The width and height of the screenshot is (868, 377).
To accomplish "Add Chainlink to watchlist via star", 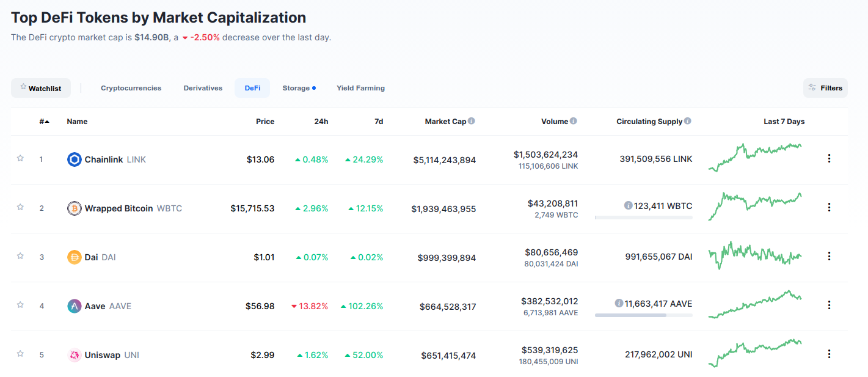I will pyautogui.click(x=20, y=159).
